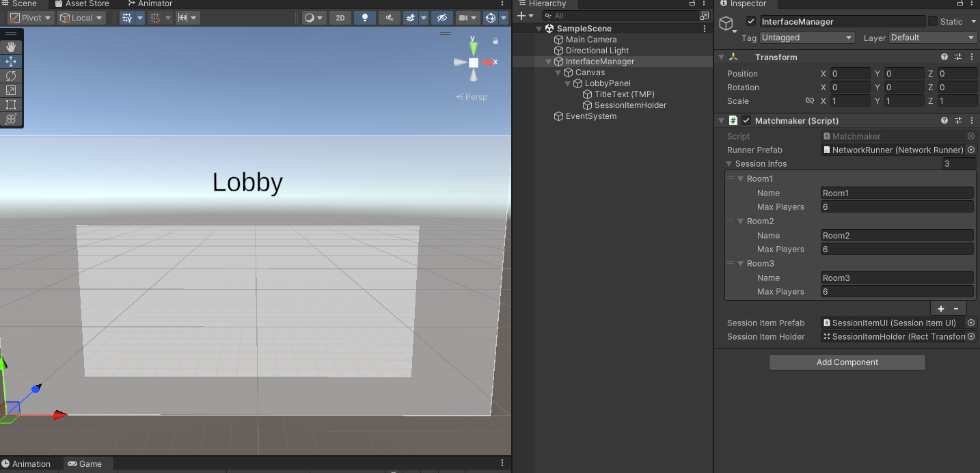Toggle hidden objects visibility eye icon
The width and height of the screenshot is (980, 473).
coord(441,18)
